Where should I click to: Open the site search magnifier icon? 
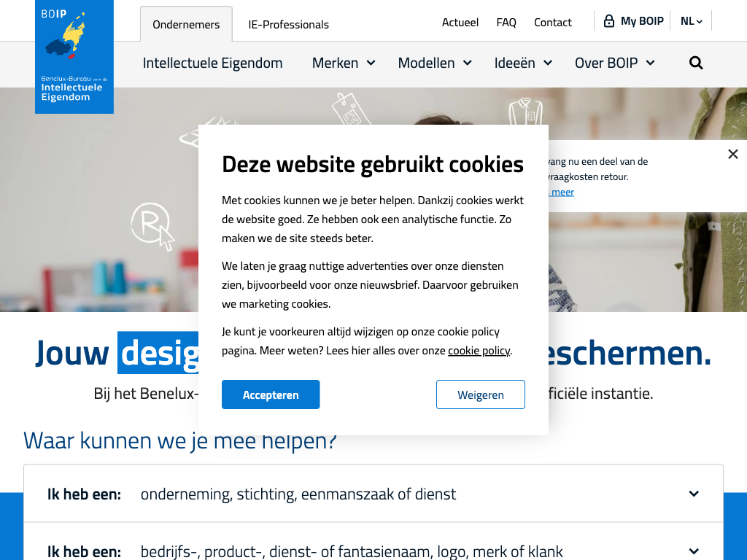(696, 63)
